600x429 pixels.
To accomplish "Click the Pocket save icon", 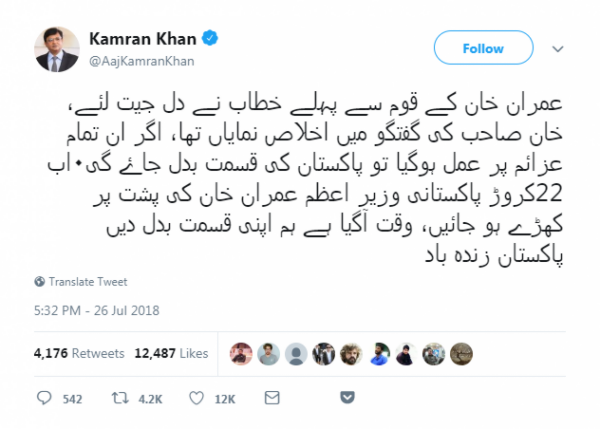I will [347, 397].
